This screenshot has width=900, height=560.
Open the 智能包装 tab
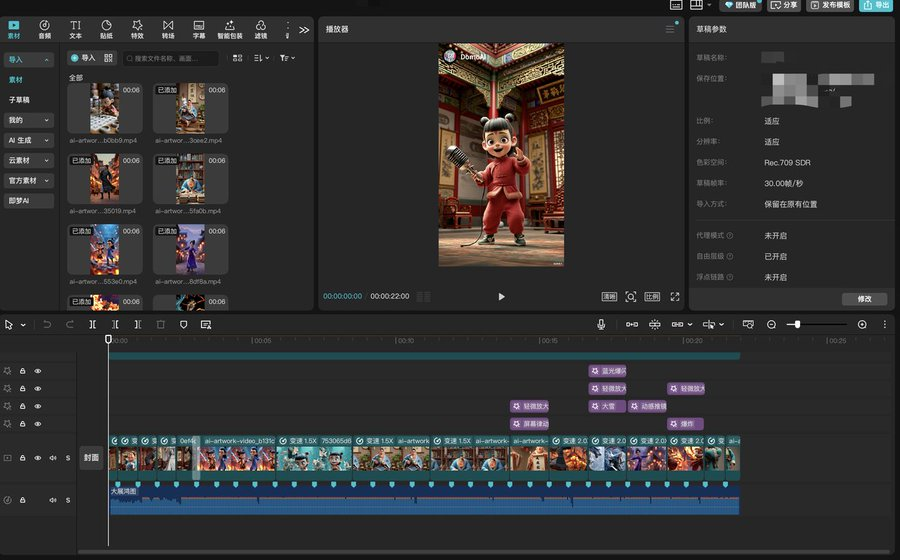[x=230, y=29]
